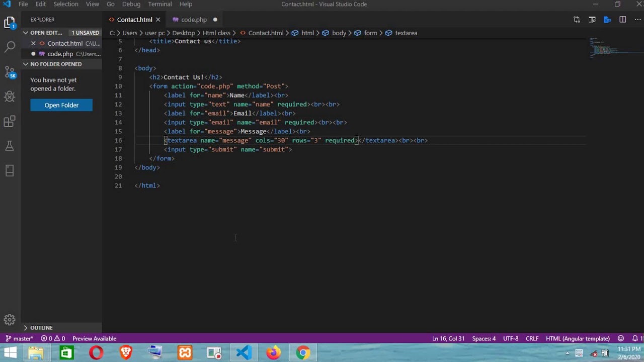
Task: Split the editor to the right
Action: pyautogui.click(x=623, y=20)
